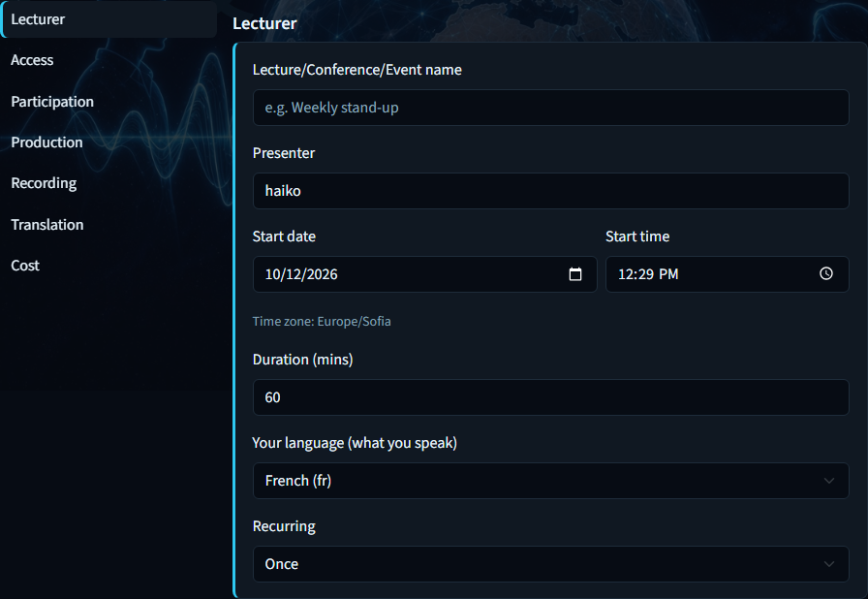868x599 pixels.
Task: Expand the Your language dropdown chevron
Action: (x=828, y=481)
